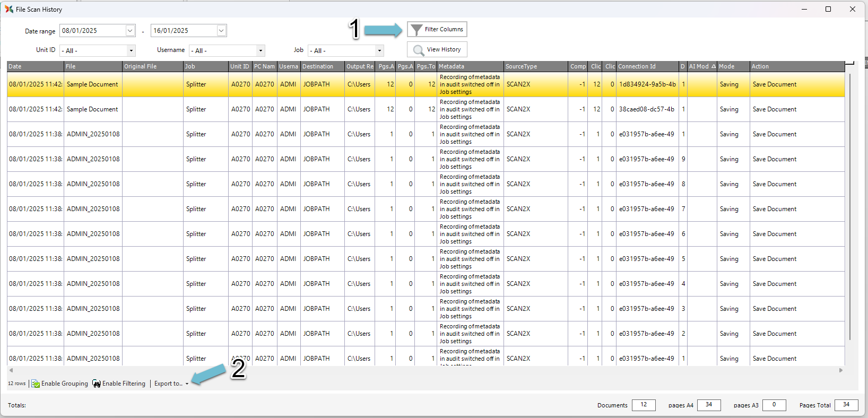Expand the Unit ID dropdown

click(131, 51)
